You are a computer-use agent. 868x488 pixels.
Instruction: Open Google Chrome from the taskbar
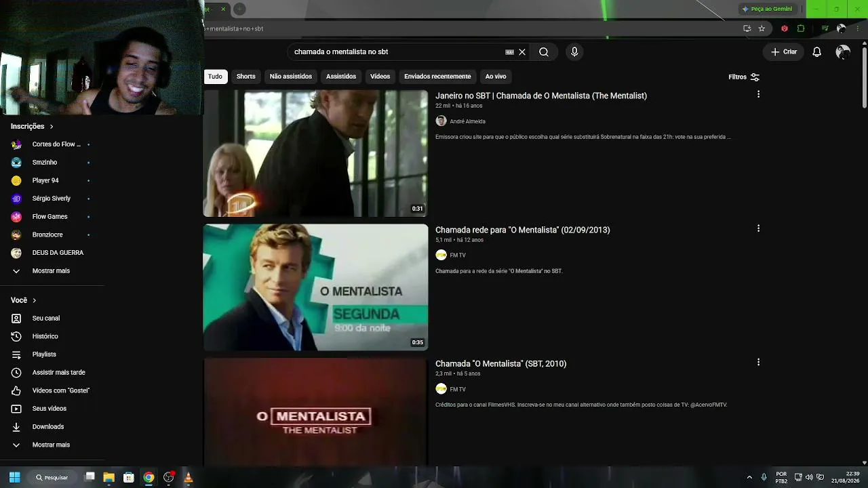[149, 477]
